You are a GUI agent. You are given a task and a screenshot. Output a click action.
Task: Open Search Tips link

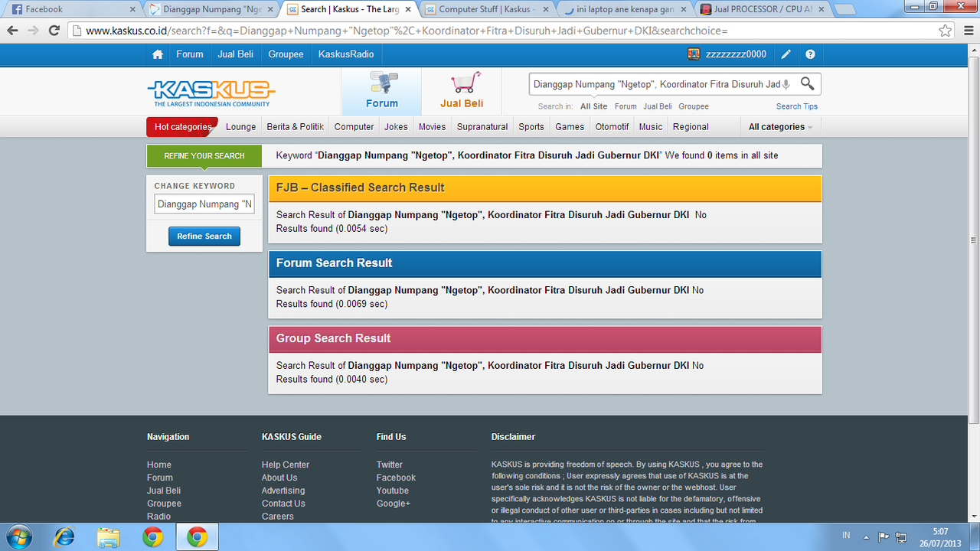tap(797, 106)
